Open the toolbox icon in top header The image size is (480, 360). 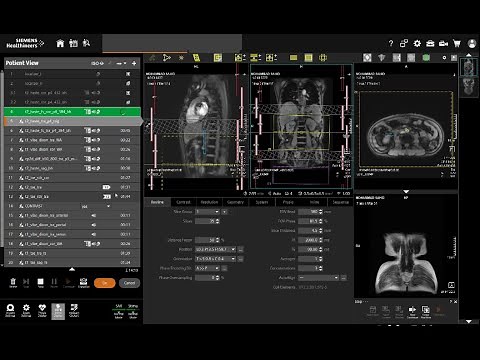point(430,43)
